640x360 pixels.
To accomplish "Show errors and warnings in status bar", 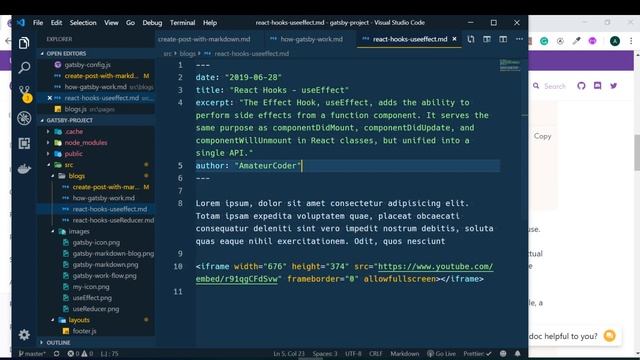I will 80,353.
